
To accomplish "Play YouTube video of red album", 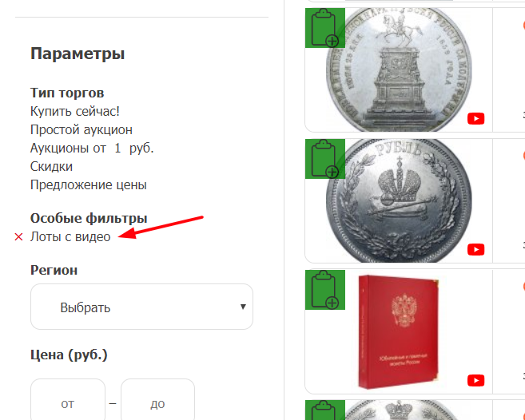I will pos(475,380).
